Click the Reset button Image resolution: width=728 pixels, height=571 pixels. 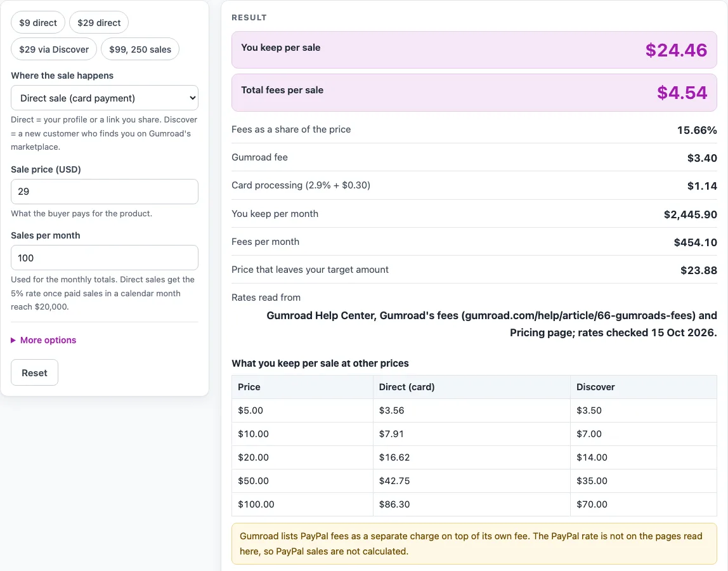[34, 372]
